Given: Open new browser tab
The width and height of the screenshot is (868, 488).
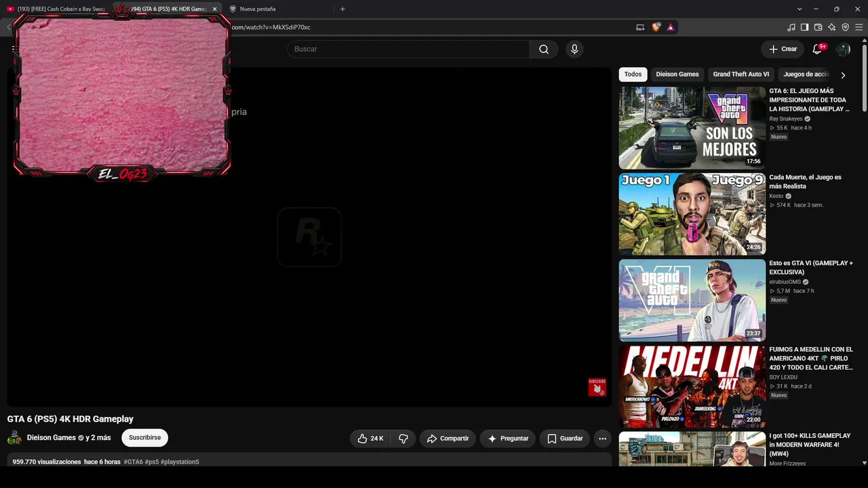Looking at the screenshot, I should click(x=342, y=9).
